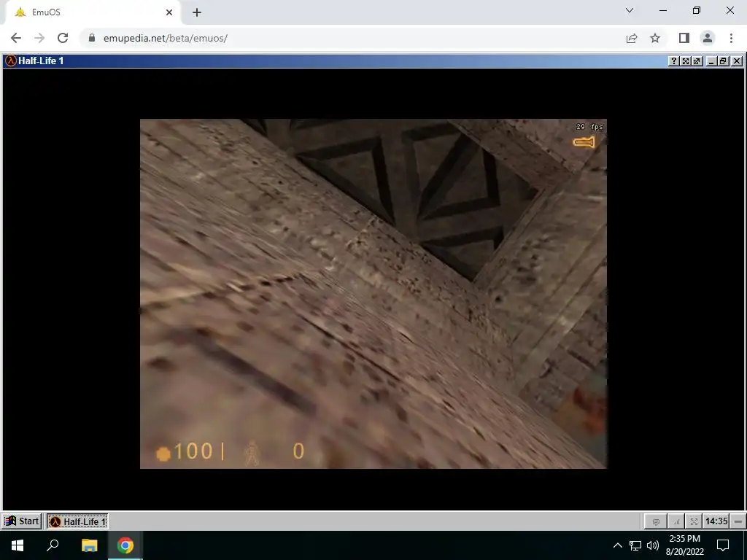Toggle fullscreen in Half-Life window title bar
747x560 pixels.
pos(685,61)
